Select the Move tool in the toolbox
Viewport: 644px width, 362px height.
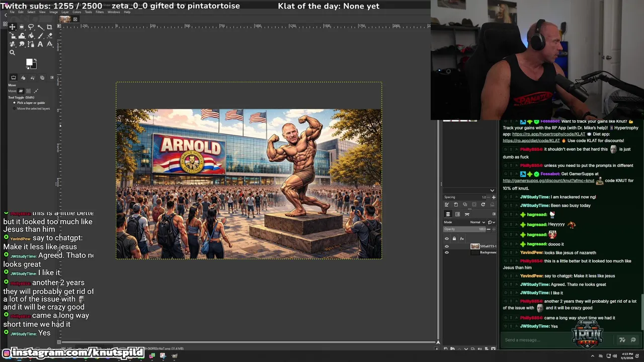tap(12, 27)
